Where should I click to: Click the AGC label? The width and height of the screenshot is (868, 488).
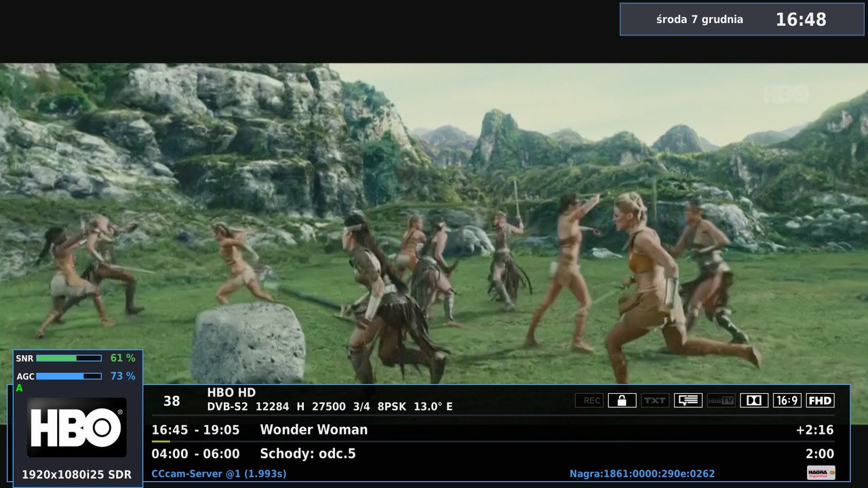point(25,376)
